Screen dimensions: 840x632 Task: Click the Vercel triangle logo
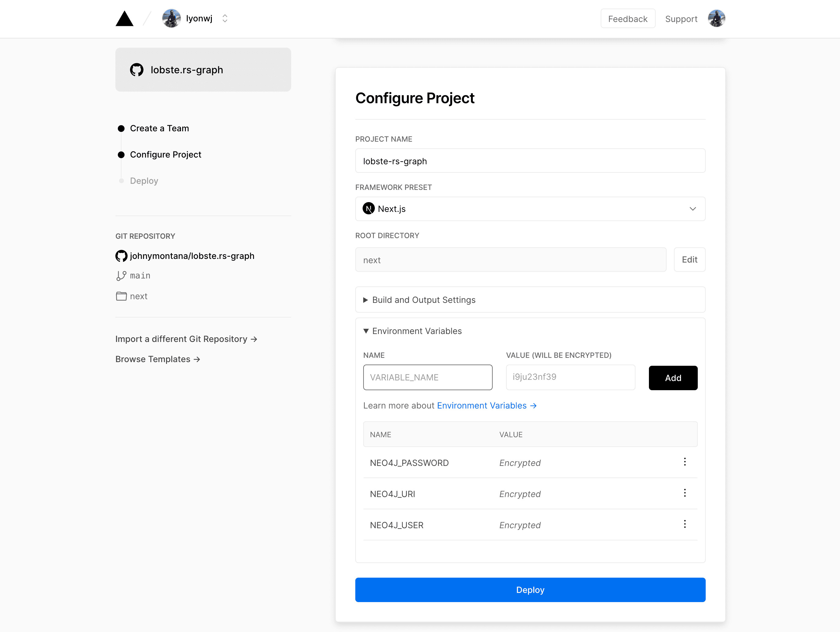[x=124, y=19]
